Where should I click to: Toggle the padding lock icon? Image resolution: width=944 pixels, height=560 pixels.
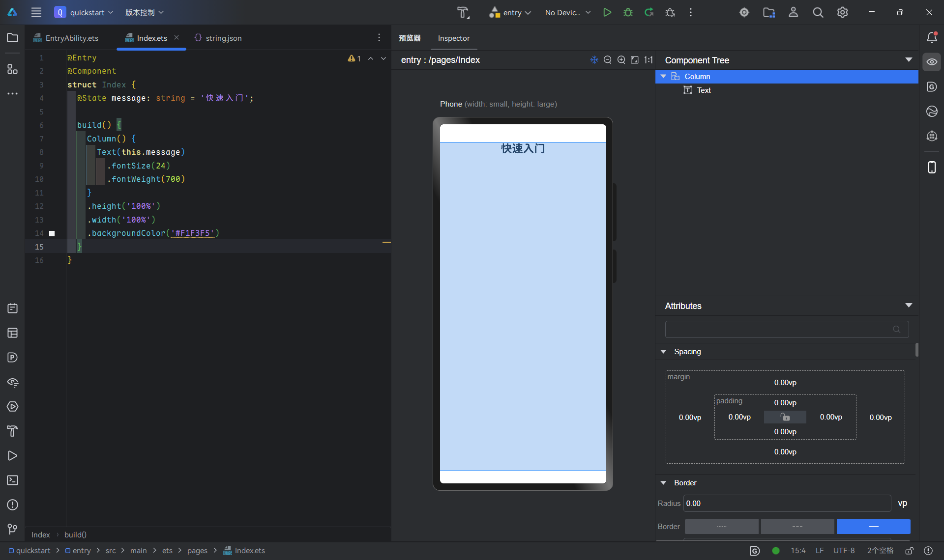(x=785, y=417)
